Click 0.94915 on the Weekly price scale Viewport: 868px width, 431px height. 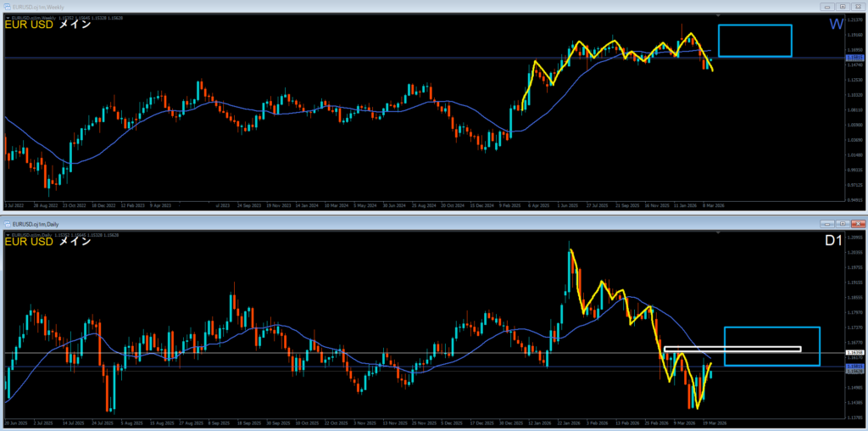coord(856,200)
